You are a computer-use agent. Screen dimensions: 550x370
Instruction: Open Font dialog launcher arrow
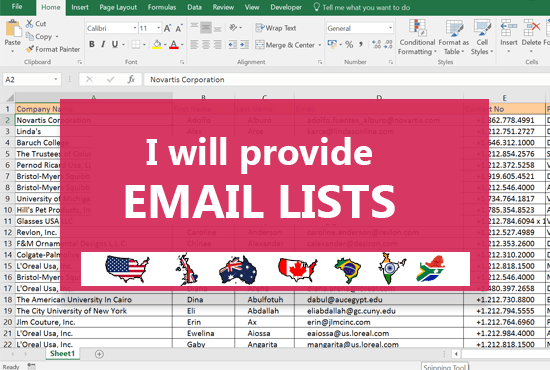182,62
